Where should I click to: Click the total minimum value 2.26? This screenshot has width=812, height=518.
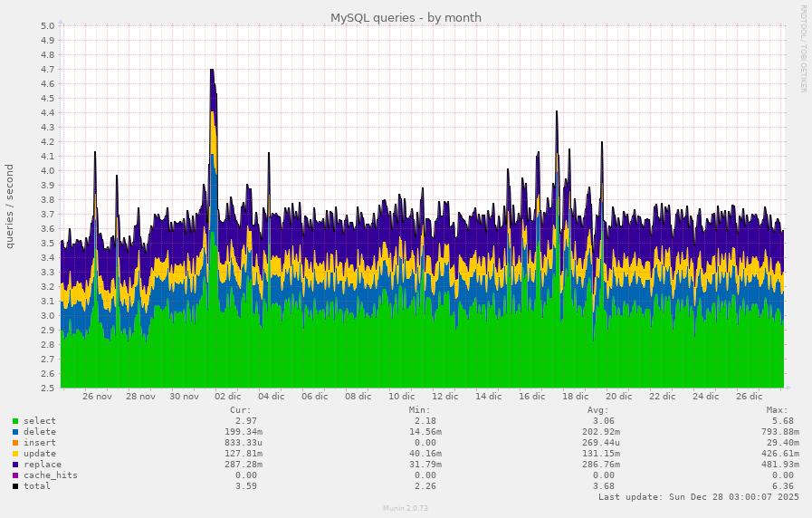(425, 486)
